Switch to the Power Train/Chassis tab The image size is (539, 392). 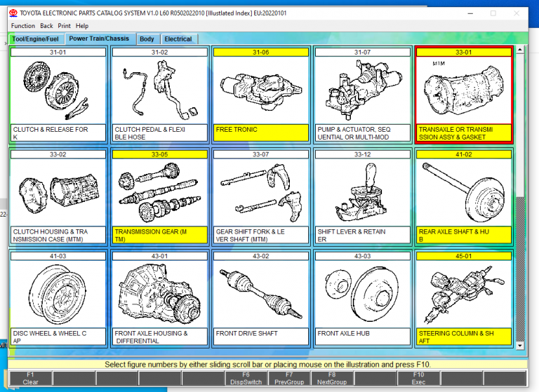pyautogui.click(x=99, y=39)
